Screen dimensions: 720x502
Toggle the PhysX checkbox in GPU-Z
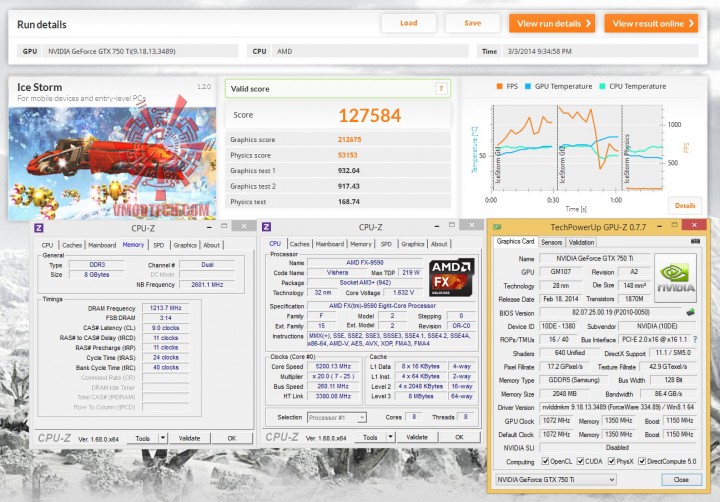[611, 461]
